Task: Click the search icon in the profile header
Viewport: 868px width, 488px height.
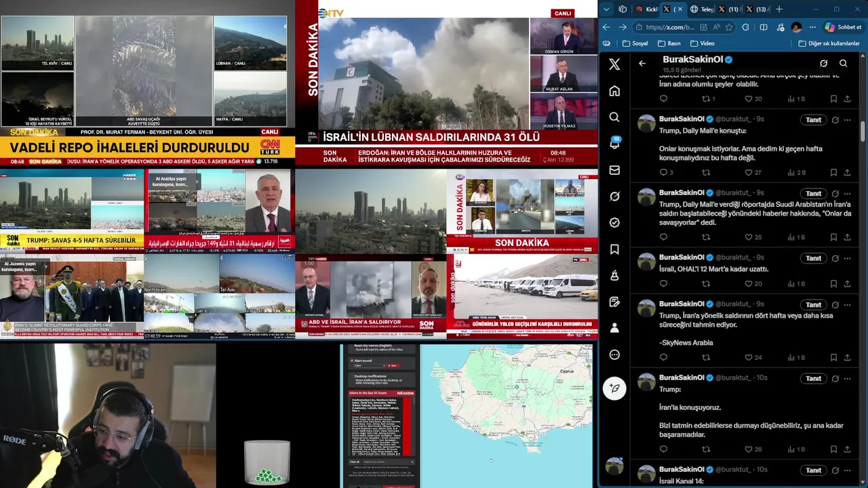Action: point(844,64)
